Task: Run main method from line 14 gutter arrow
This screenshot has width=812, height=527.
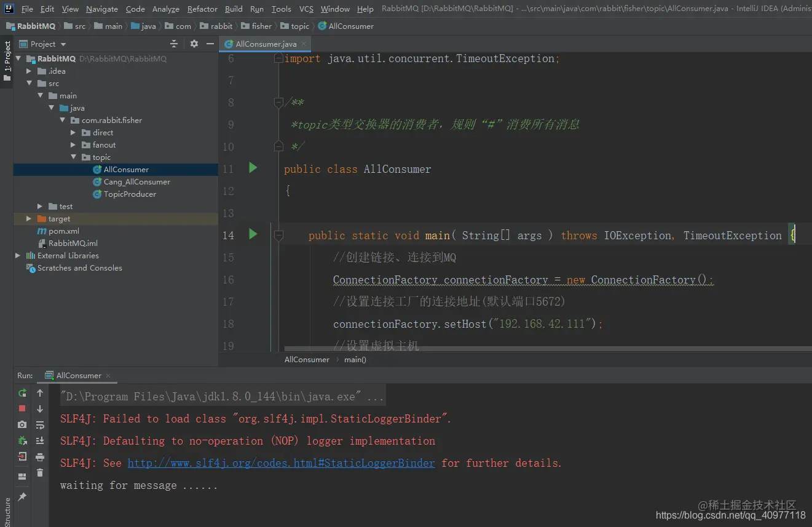Action: point(253,234)
